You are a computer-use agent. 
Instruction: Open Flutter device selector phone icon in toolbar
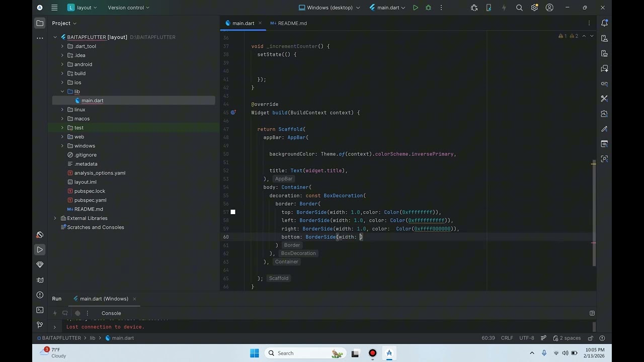tap(489, 8)
